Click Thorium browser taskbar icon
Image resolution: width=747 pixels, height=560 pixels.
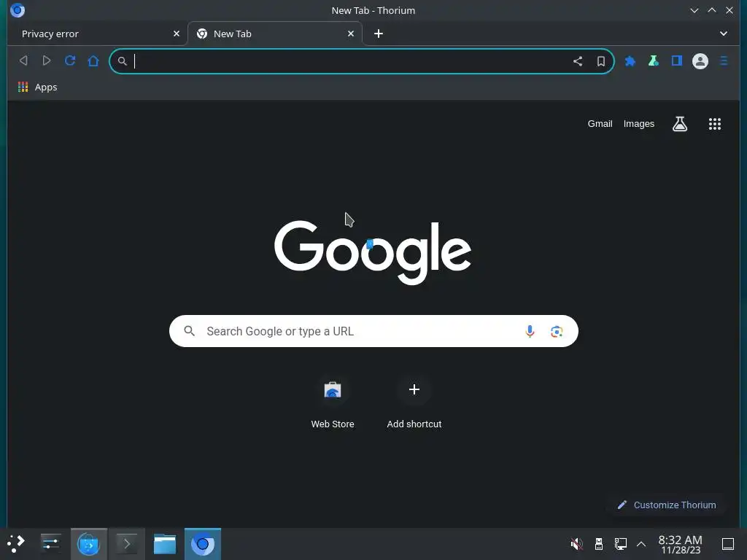pos(203,544)
